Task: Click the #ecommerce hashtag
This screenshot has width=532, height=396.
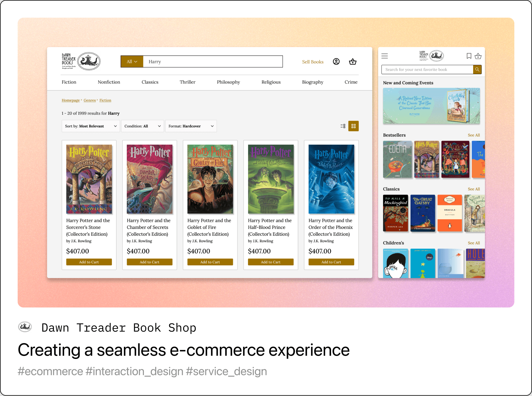Action: point(50,371)
